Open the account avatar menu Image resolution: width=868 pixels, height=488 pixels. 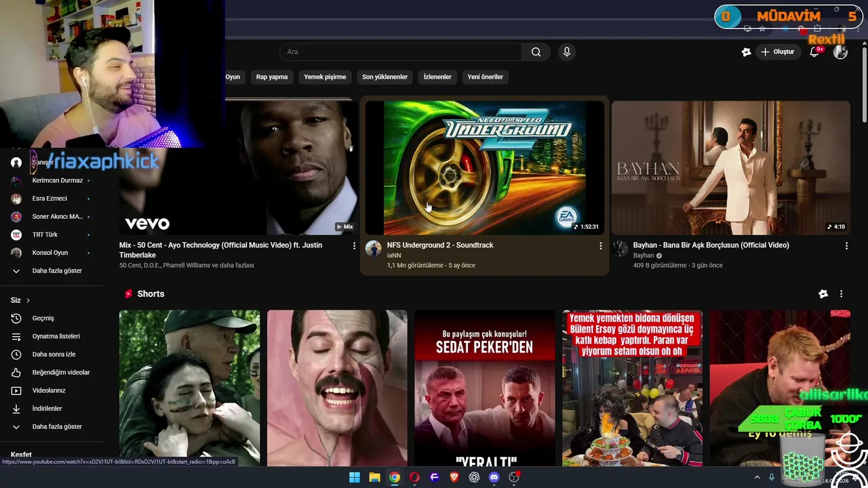840,52
